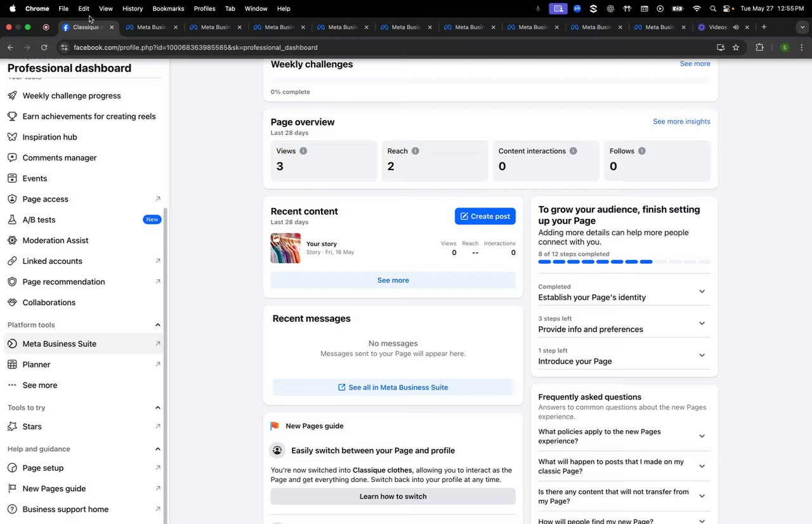Click the Linked accounts chain icon

12,261
